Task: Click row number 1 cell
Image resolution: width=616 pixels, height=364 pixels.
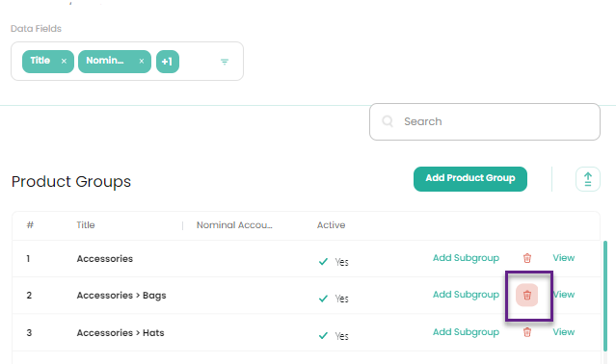Action: point(28,259)
